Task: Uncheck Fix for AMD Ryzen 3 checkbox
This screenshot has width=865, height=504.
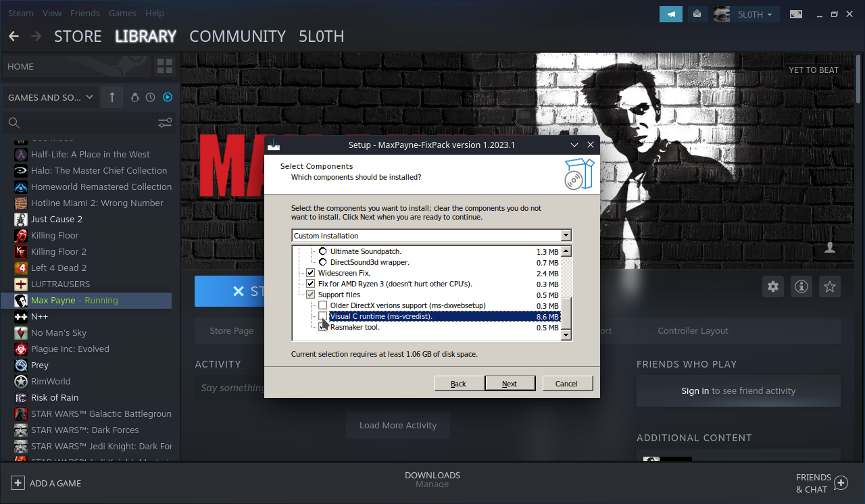Action: pos(311,284)
